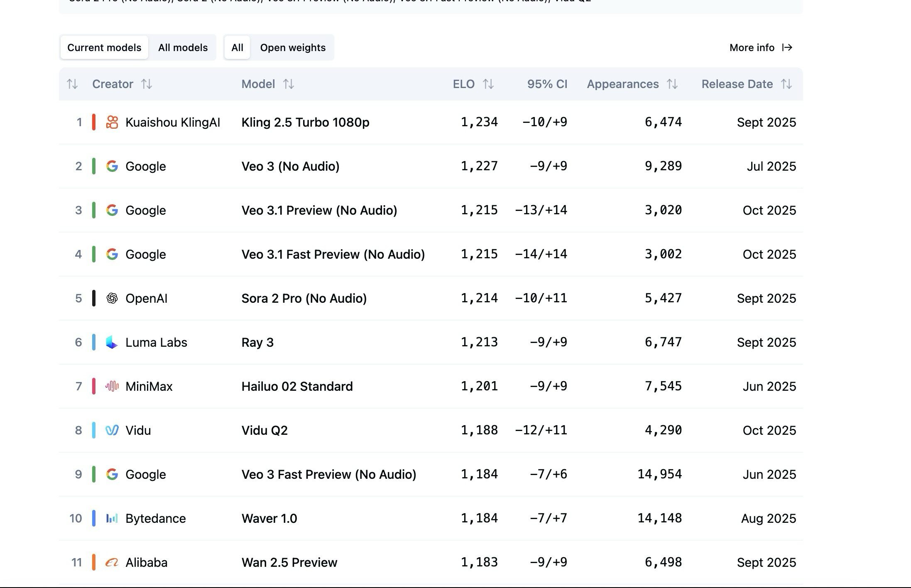This screenshot has width=911, height=588.
Task: Click the Alibaba logo icon
Action: point(112,562)
